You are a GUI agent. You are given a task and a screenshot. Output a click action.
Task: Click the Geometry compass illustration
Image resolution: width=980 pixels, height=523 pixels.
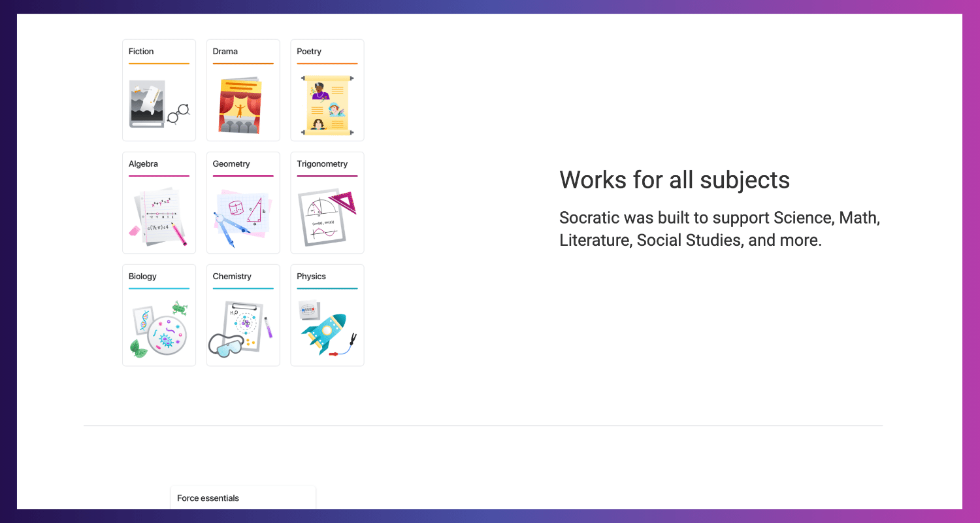pyautogui.click(x=242, y=218)
